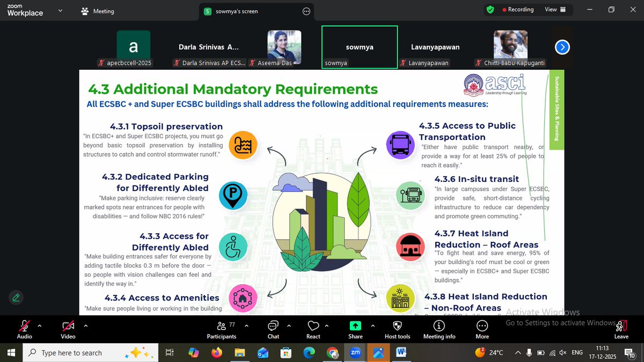
Task: Open the View layout menu
Action: [x=555, y=10]
